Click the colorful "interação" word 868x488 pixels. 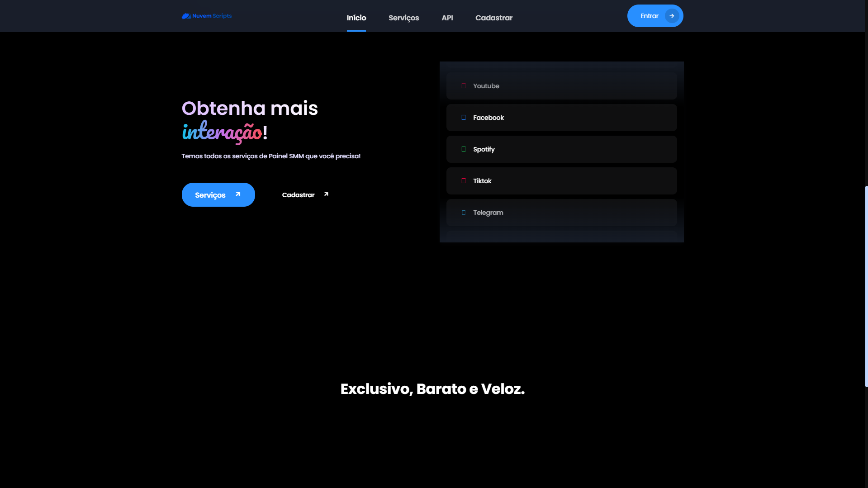tap(222, 133)
